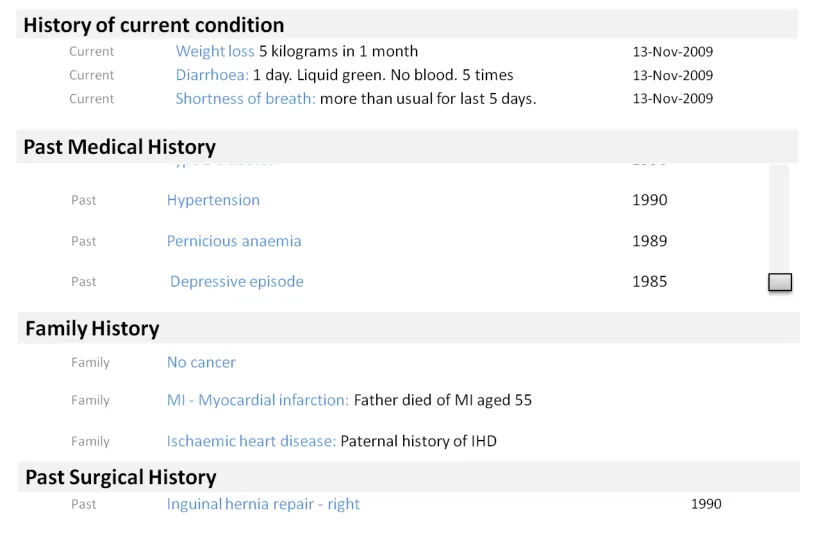Select the Shortness of breath link
This screenshot has width=819, height=540.
click(x=245, y=98)
